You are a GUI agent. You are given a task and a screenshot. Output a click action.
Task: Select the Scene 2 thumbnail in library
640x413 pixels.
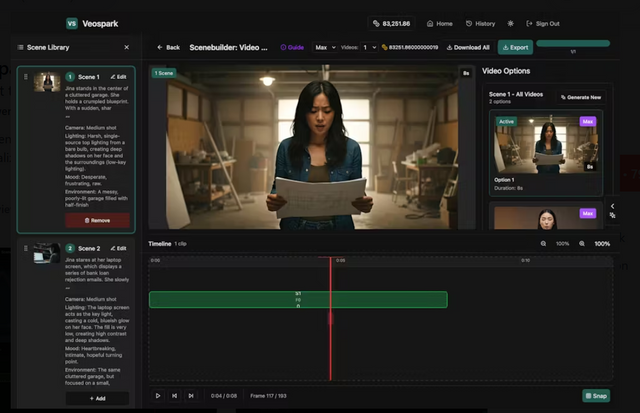(x=47, y=253)
